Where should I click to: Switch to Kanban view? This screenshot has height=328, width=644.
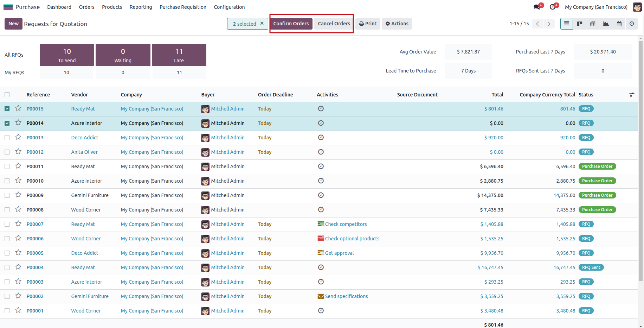point(580,24)
